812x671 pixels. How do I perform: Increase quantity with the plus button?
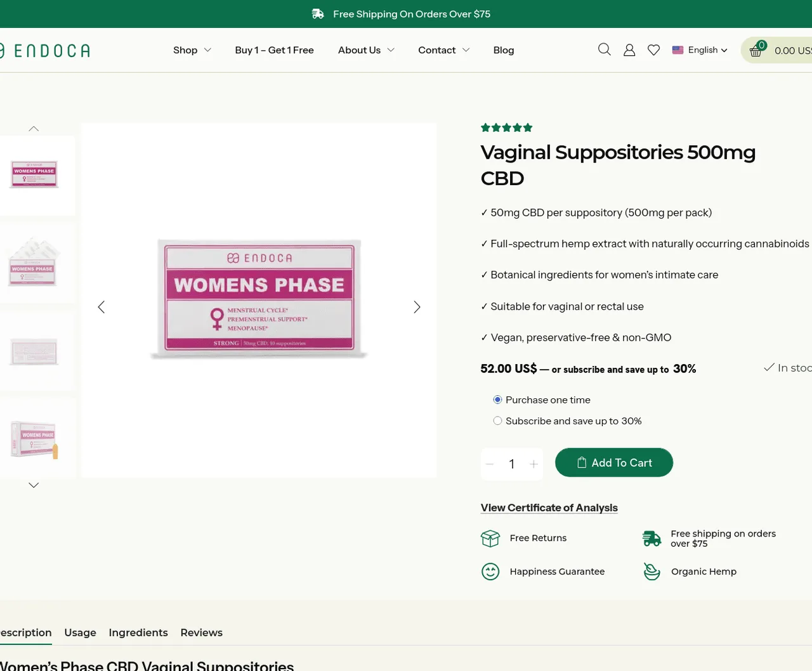pyautogui.click(x=534, y=464)
